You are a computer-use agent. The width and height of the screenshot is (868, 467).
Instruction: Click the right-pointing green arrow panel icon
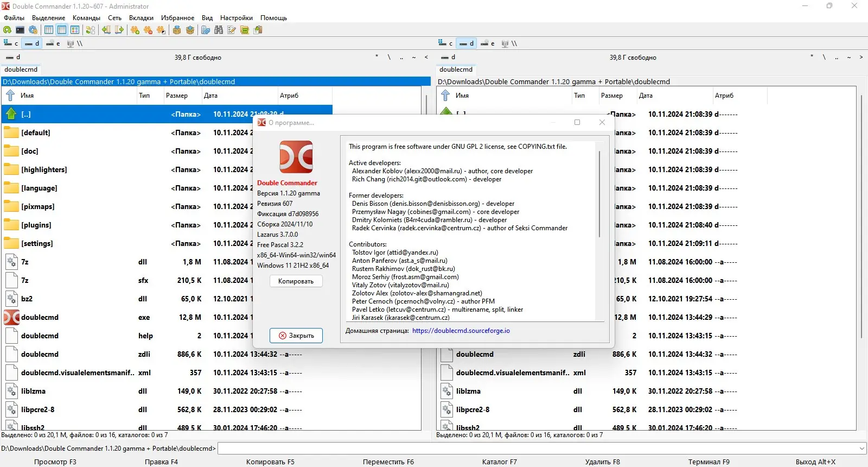tap(119, 30)
